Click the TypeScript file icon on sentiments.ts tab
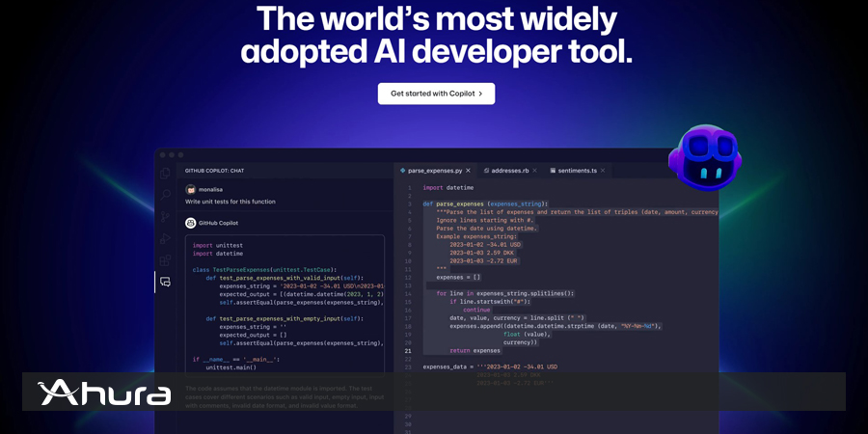The image size is (868, 434). (x=553, y=171)
